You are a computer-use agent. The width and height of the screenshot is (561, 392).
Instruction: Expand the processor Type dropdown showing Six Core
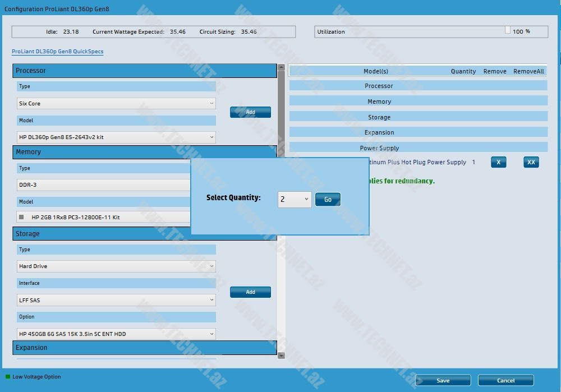116,104
